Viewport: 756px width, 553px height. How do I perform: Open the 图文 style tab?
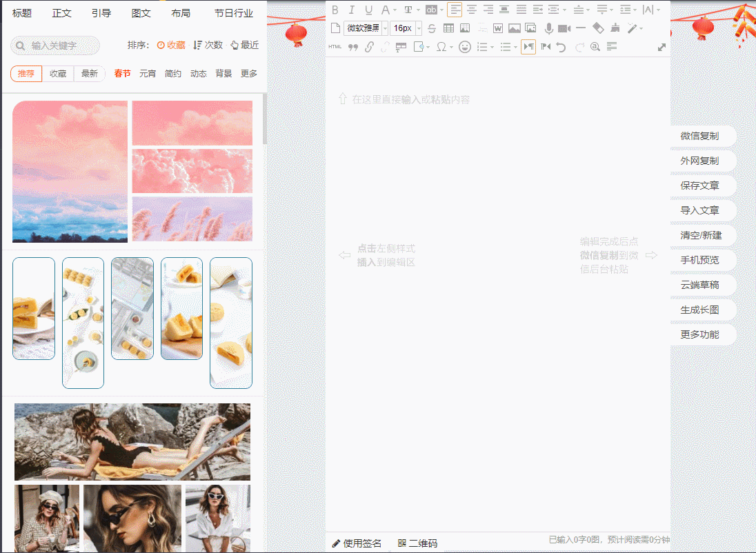pyautogui.click(x=141, y=13)
